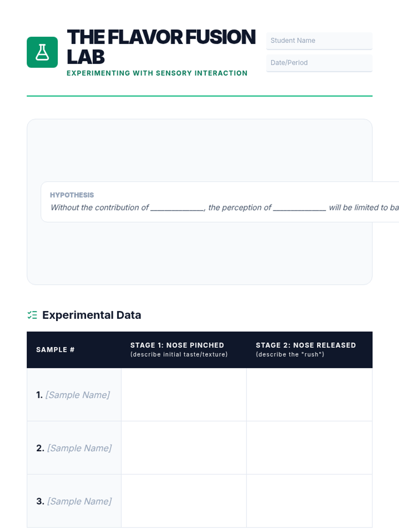Click the Experimental Data heading
This screenshot has height=532, width=399.
point(91,315)
